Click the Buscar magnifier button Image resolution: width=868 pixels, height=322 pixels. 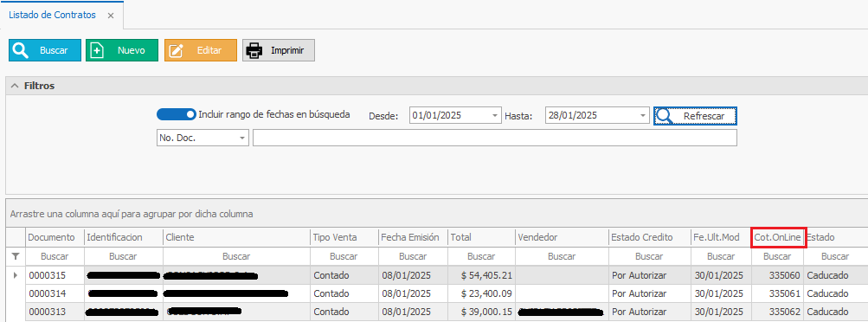tap(45, 50)
